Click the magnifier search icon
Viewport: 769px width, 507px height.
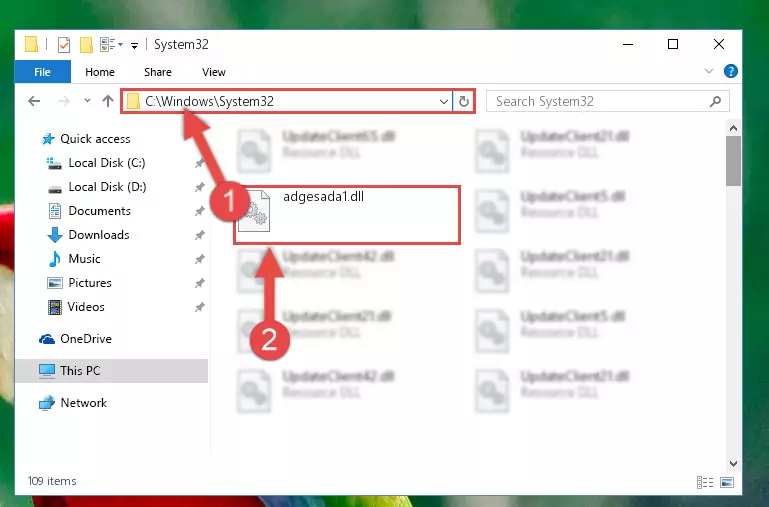pyautogui.click(x=715, y=101)
